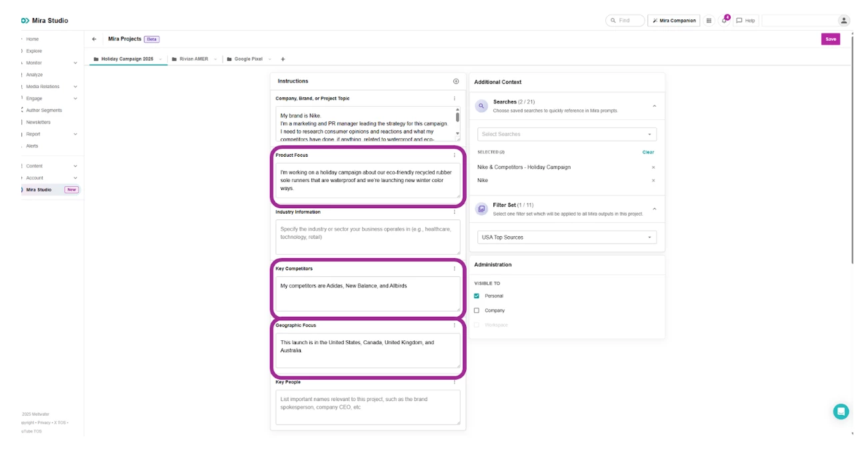
Task: Collapse the Filter Set section chevron
Action: pos(654,209)
